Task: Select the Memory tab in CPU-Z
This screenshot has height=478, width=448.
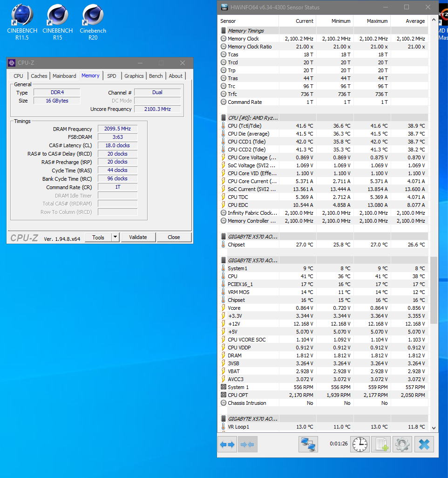Action: click(90, 75)
